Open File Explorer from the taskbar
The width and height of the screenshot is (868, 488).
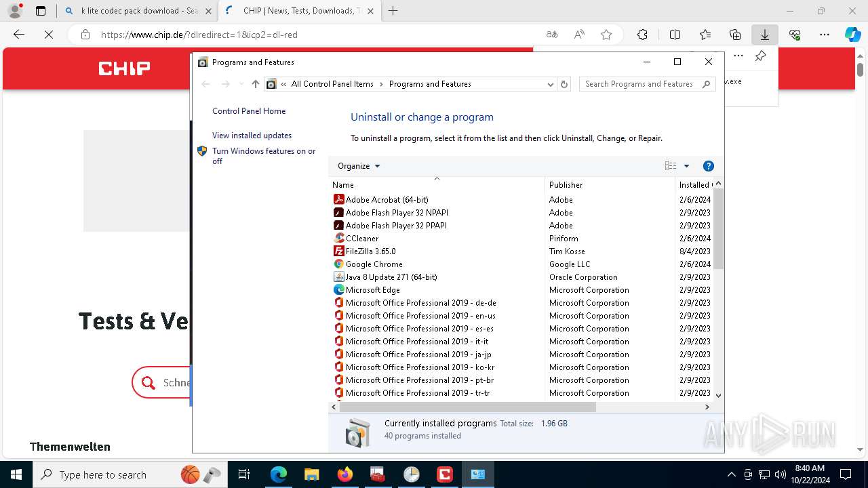tap(312, 474)
